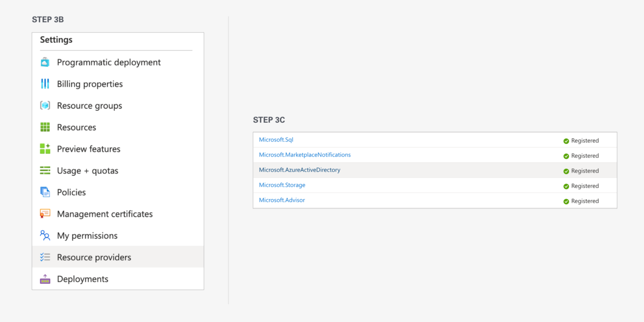Click the Resource providers checklist icon
This screenshot has height=322, width=644.
coord(45,257)
